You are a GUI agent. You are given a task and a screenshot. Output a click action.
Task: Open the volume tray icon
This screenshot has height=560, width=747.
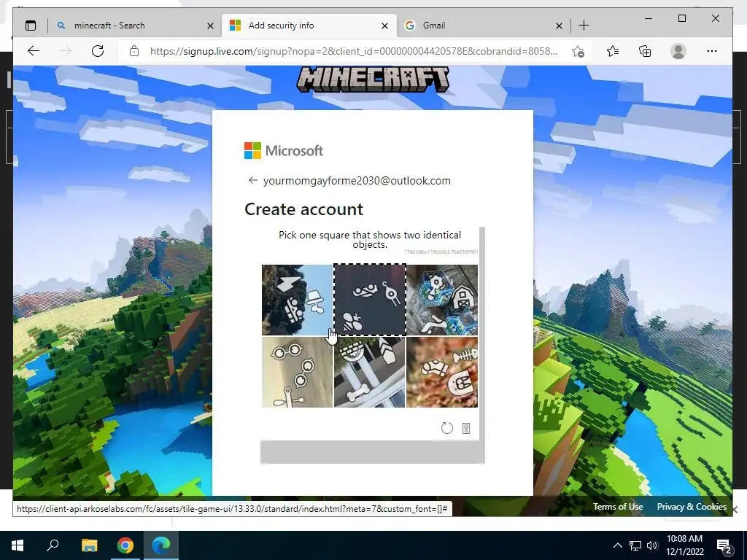(652, 545)
